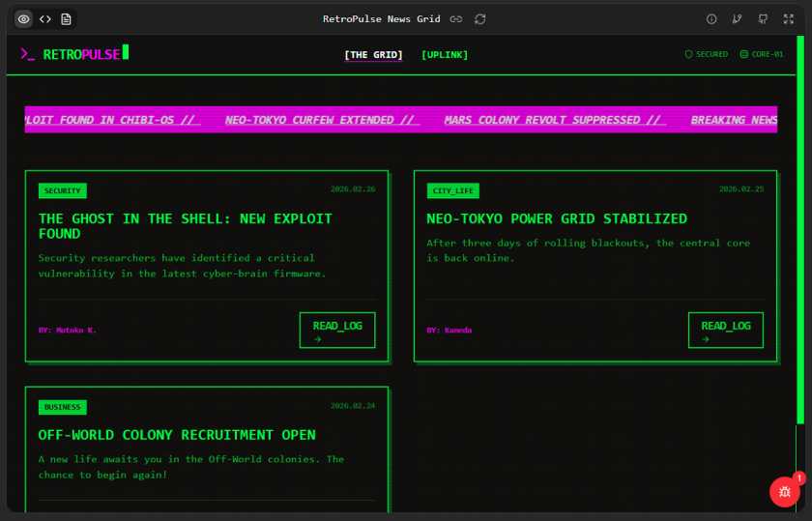Screen dimensions: 812x521
Task: Open READ_LOG for Neo-Tokyo Power Grid article
Action: click(726, 330)
